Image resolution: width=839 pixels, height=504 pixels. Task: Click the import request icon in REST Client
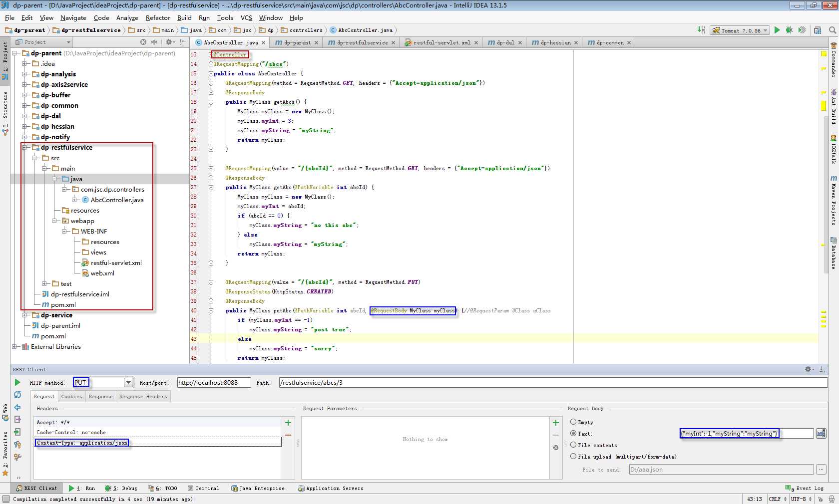pos(17,432)
